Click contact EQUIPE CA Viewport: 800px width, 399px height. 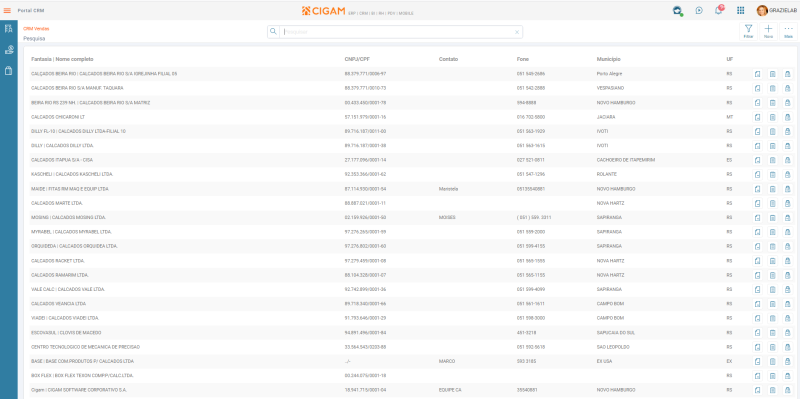tap(450, 390)
